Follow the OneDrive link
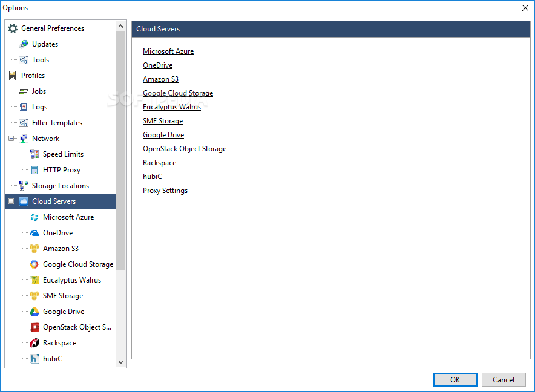 click(x=157, y=65)
